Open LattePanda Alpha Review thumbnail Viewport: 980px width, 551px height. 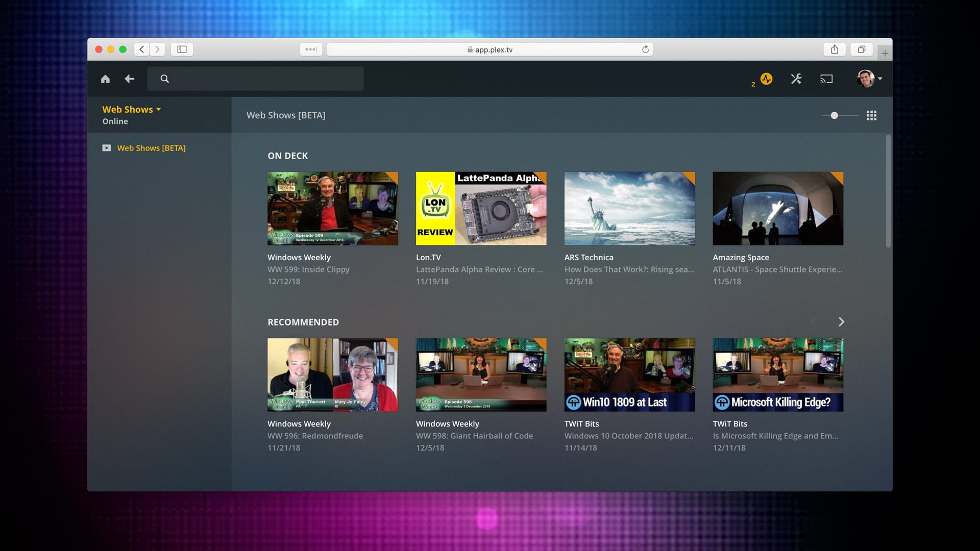pyautogui.click(x=481, y=208)
